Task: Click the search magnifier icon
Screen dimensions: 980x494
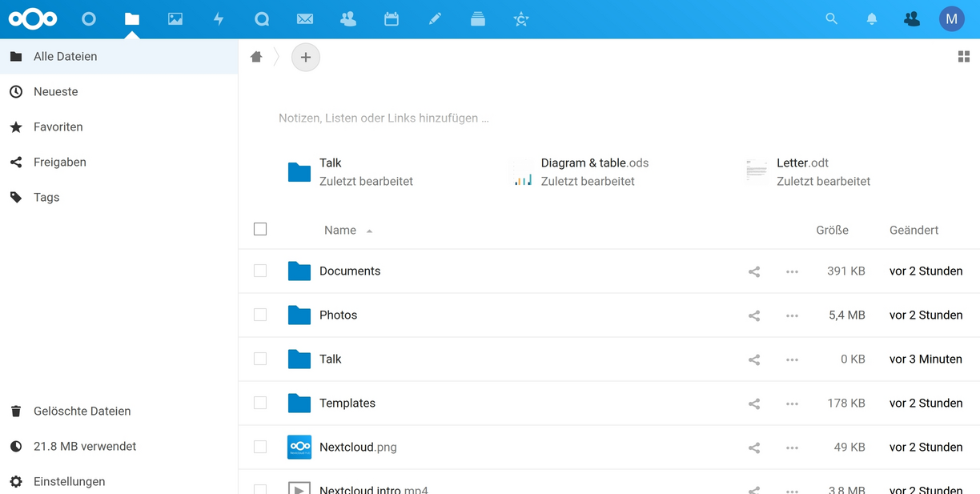Action: coord(831,19)
